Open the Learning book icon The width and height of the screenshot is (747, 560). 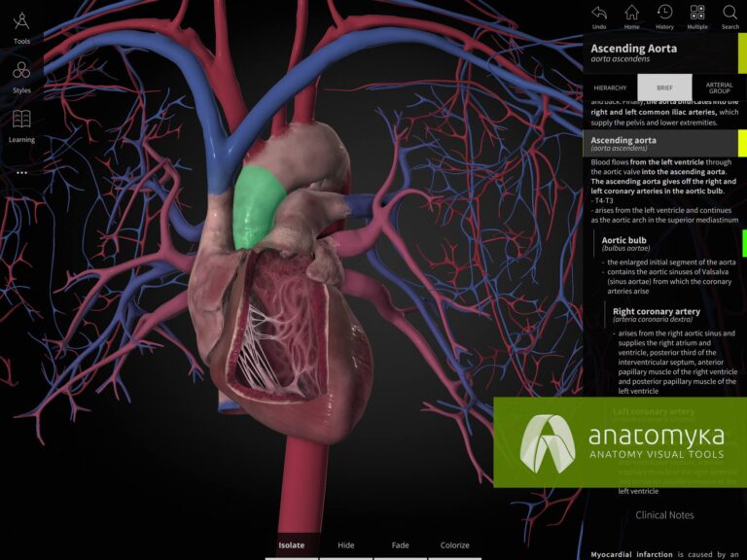point(21,124)
